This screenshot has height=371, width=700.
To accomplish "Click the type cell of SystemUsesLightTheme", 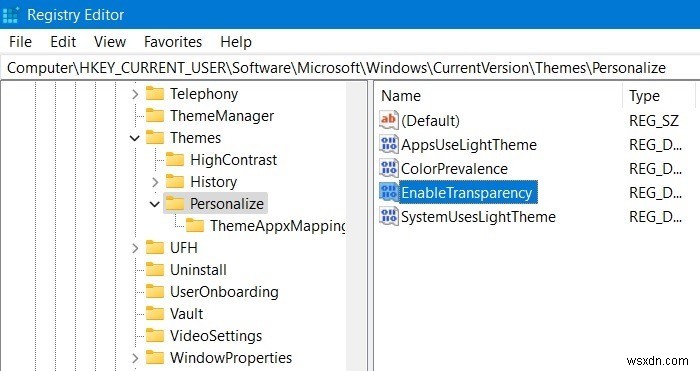I will tap(655, 217).
